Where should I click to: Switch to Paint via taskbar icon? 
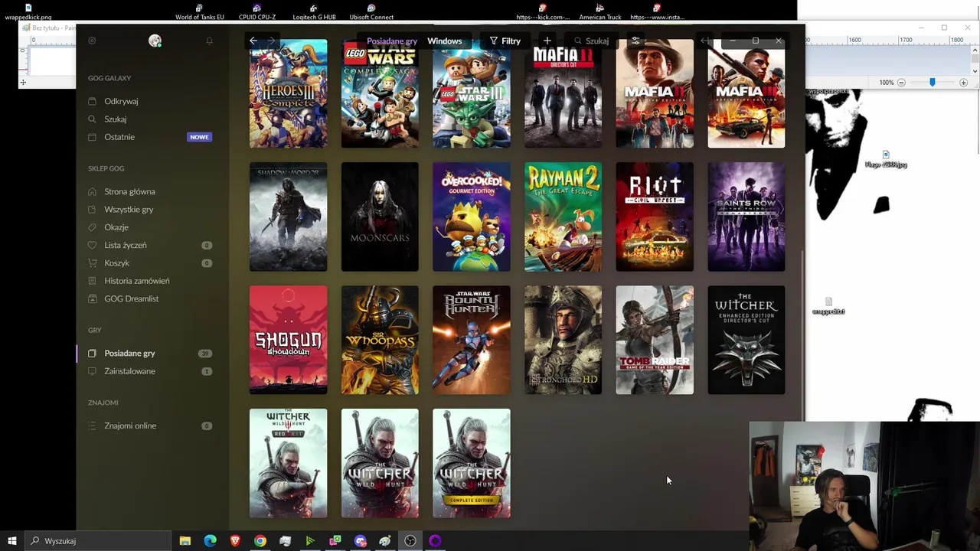(385, 541)
